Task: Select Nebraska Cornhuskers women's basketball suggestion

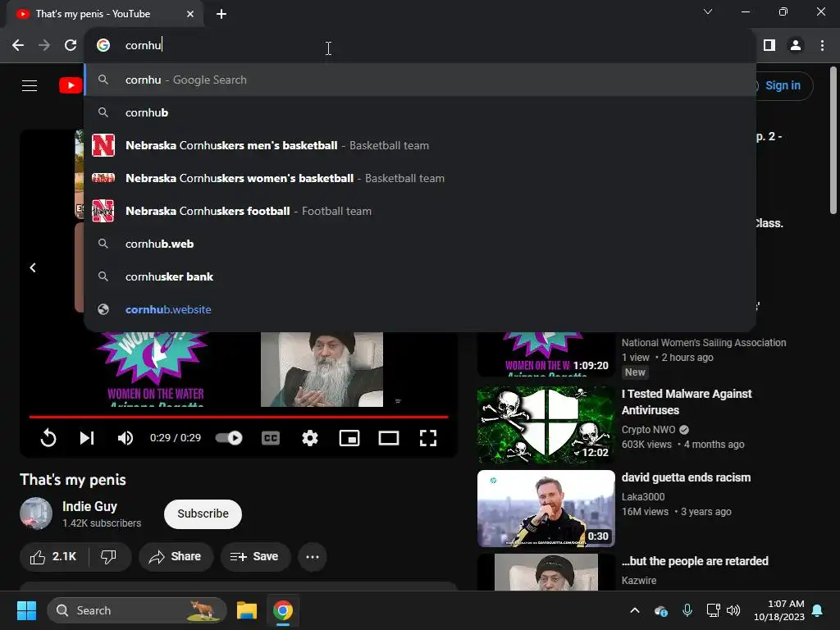Action: coord(420,178)
